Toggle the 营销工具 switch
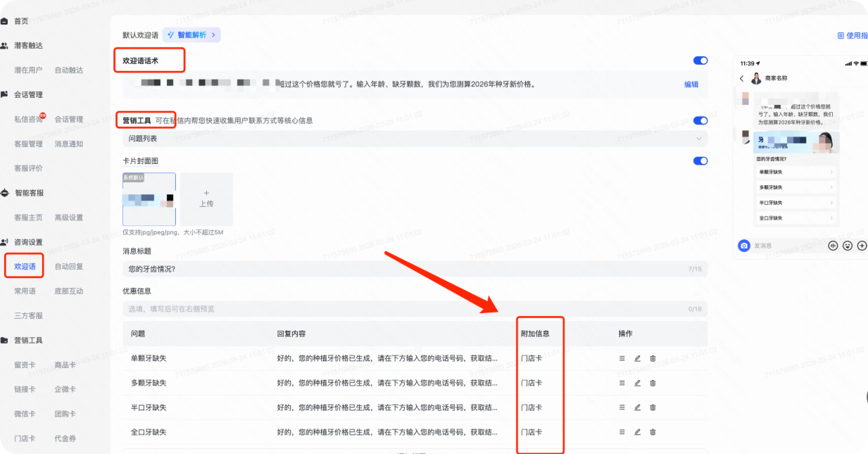Viewport: 868px width, 454px height. pyautogui.click(x=700, y=120)
